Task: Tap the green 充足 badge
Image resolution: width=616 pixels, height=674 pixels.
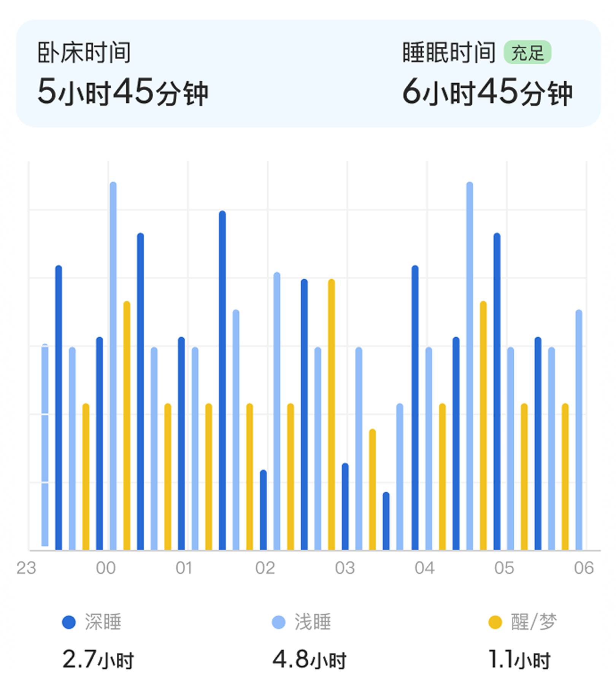Action: click(527, 52)
